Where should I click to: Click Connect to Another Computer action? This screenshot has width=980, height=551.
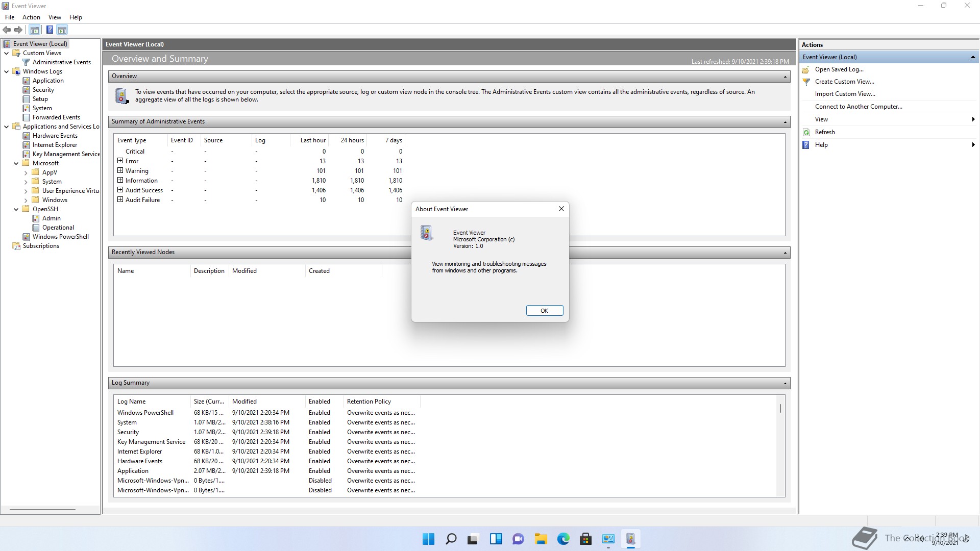pos(859,107)
